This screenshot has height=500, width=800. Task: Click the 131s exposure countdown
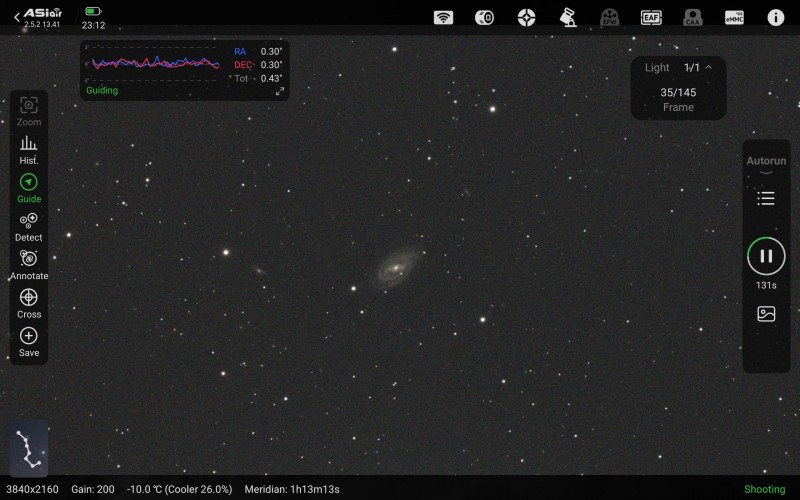click(766, 285)
